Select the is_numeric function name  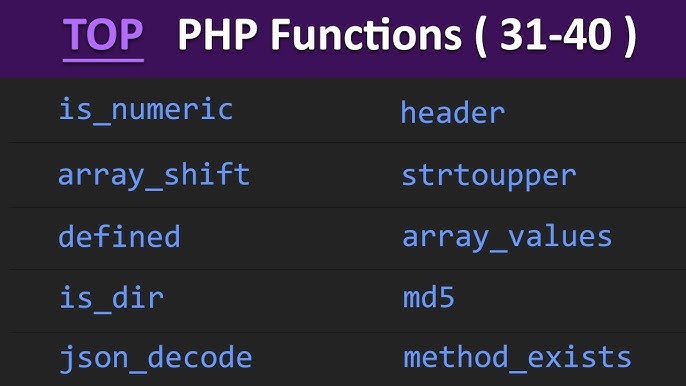tap(146, 110)
